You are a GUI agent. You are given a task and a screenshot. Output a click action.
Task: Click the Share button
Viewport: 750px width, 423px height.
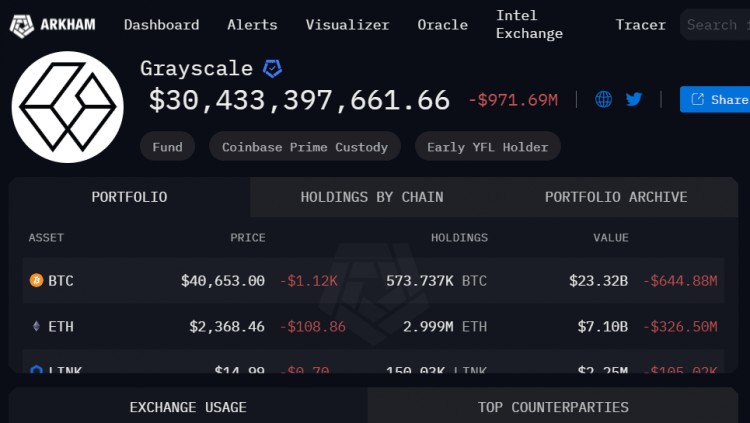715,100
